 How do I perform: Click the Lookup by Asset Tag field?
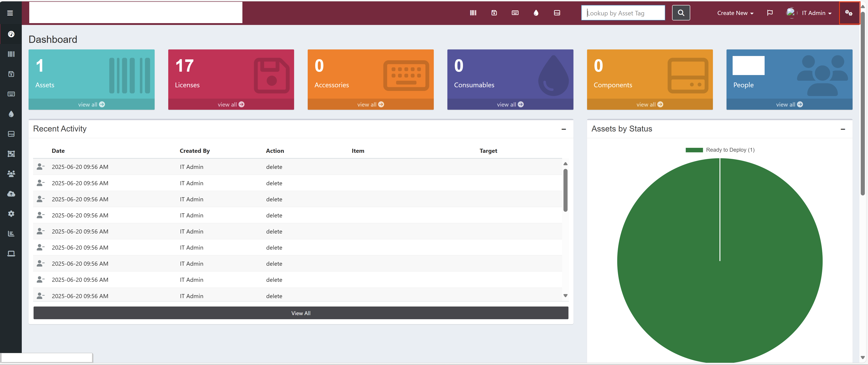pos(623,13)
